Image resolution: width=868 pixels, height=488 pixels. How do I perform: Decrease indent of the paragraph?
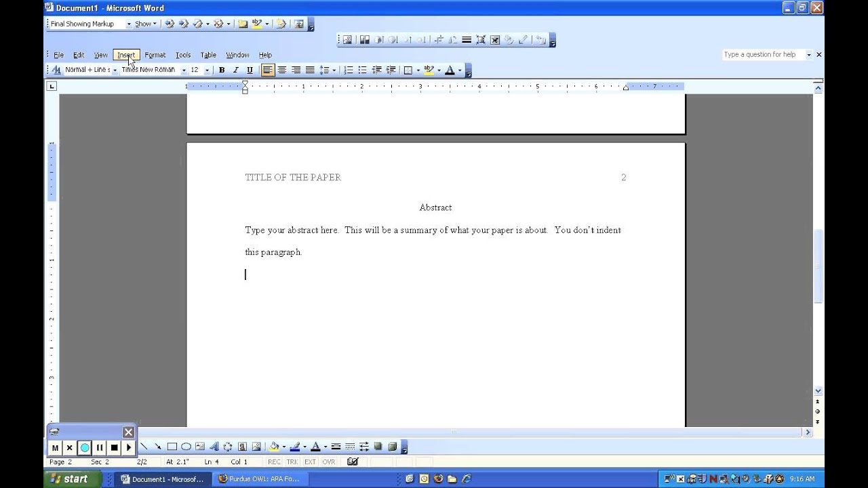377,70
